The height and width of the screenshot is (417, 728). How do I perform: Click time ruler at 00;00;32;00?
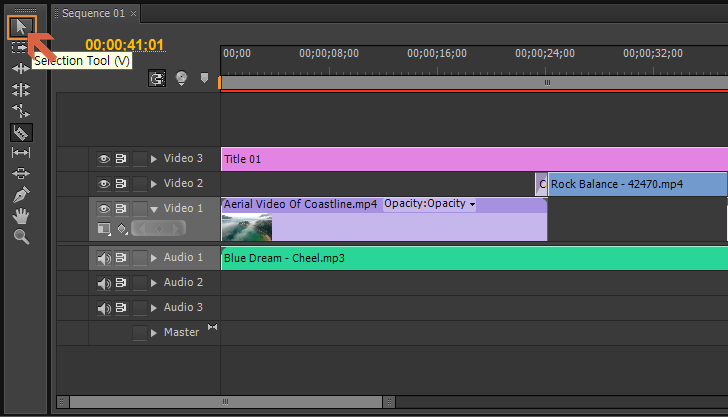pos(653,53)
